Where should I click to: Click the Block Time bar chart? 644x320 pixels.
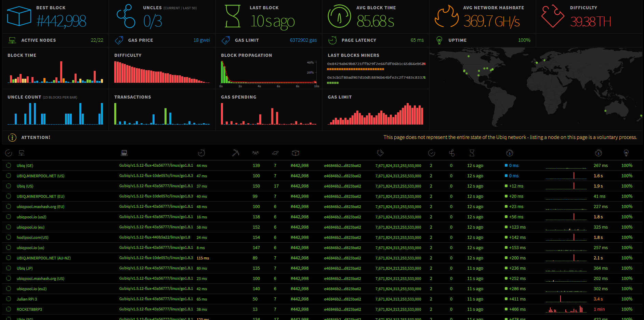(x=55, y=72)
